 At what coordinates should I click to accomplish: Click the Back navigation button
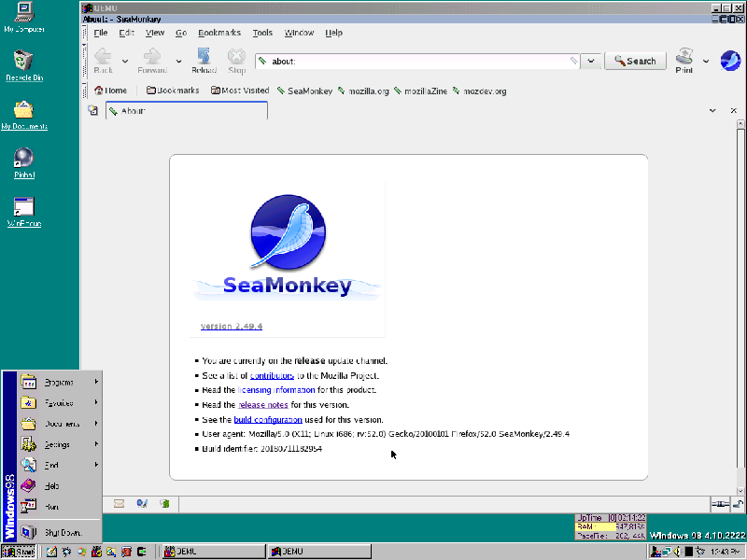[103, 61]
